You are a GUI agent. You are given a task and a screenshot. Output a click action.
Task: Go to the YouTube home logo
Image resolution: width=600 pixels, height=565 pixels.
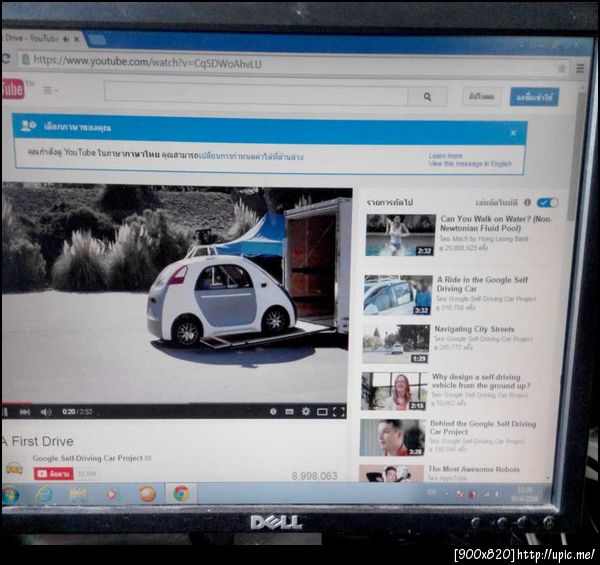(14, 89)
